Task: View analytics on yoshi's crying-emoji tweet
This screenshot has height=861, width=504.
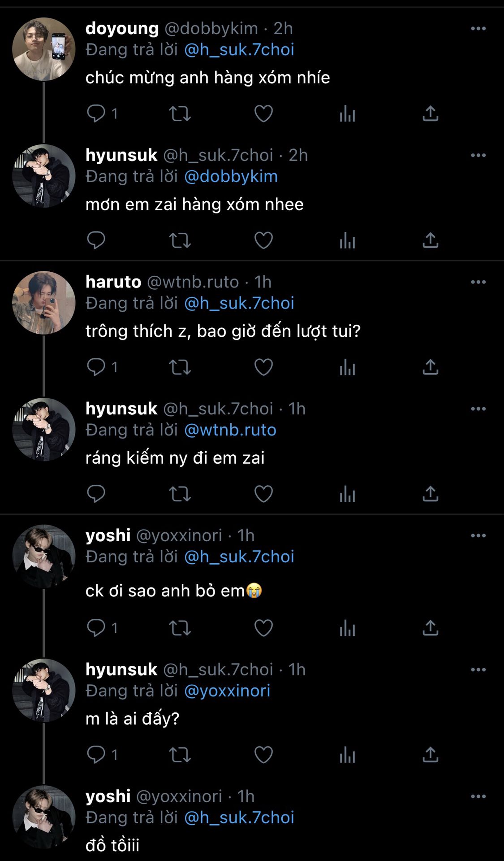Action: (347, 628)
